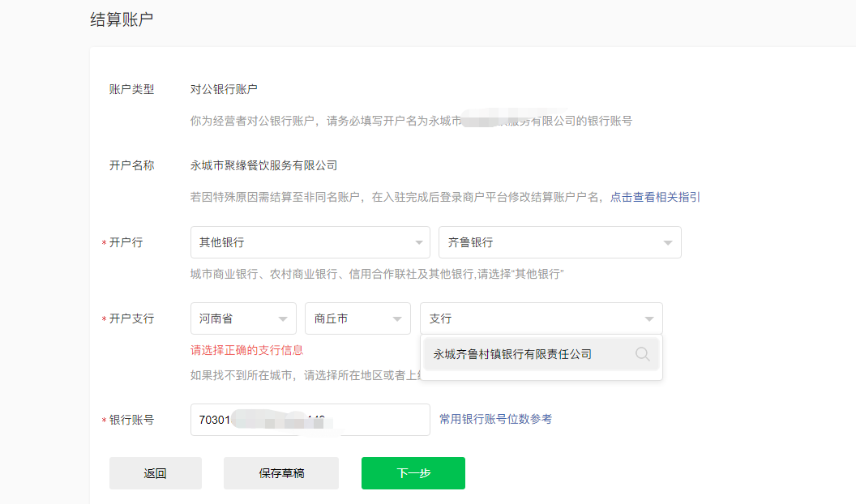Collapse the 支行 branch dropdown
Viewport: 856px width, 504px height.
(x=541, y=318)
